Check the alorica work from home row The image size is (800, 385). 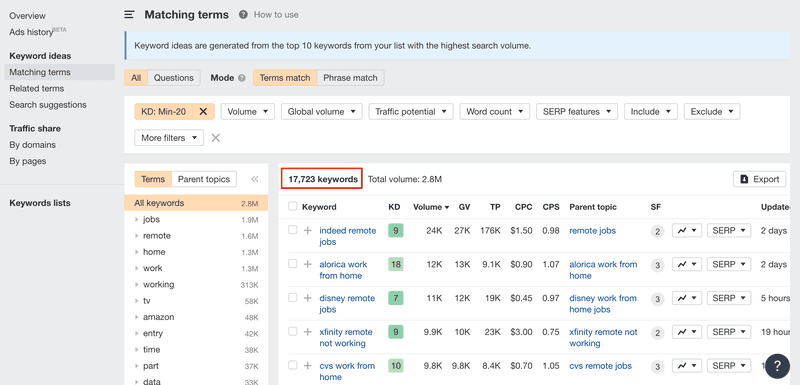[x=292, y=264]
